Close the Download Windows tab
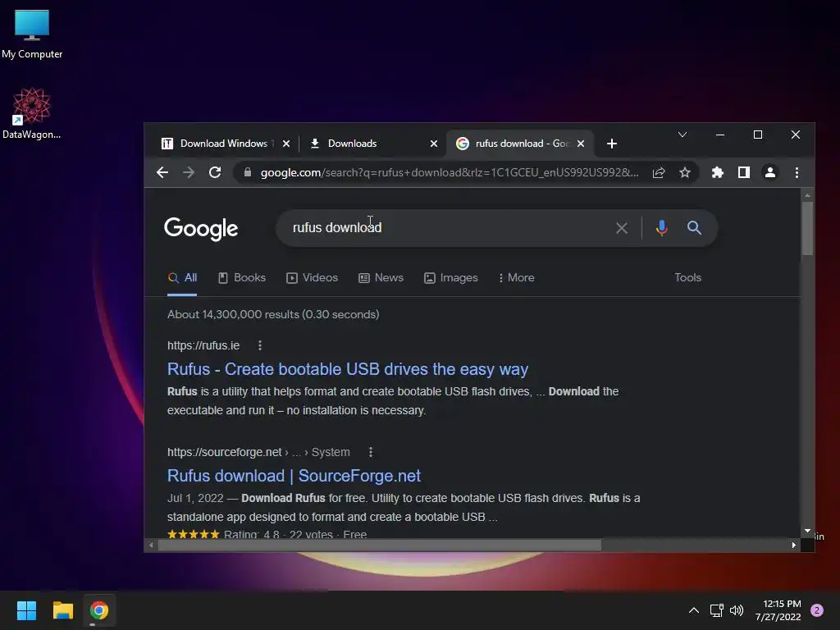The width and height of the screenshot is (840, 630). pos(286,144)
